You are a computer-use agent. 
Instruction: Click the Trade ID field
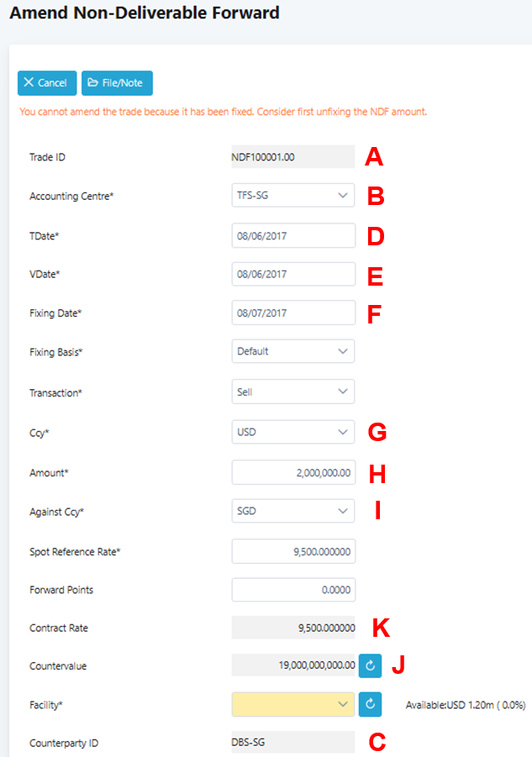[x=292, y=156]
